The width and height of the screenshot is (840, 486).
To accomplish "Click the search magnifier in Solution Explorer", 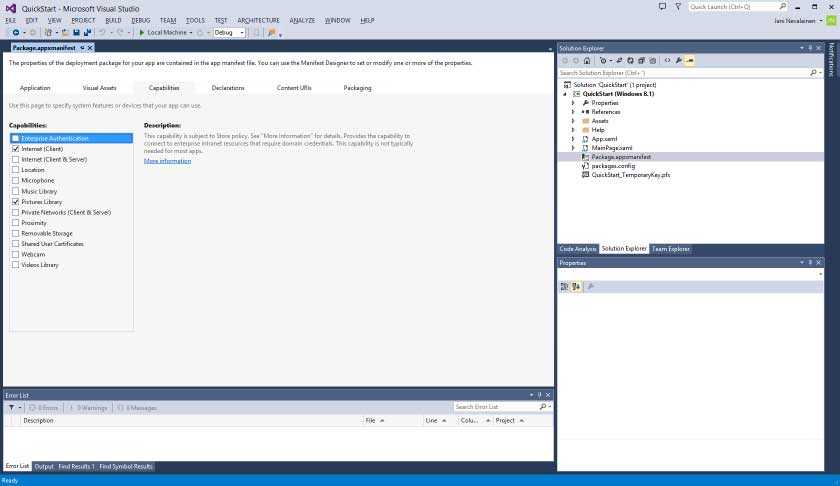I will pos(813,72).
